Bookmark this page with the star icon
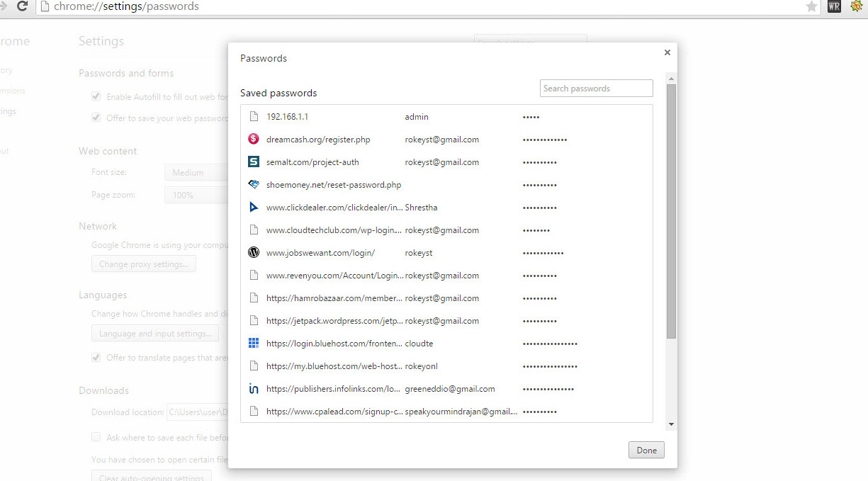 pos(811,6)
